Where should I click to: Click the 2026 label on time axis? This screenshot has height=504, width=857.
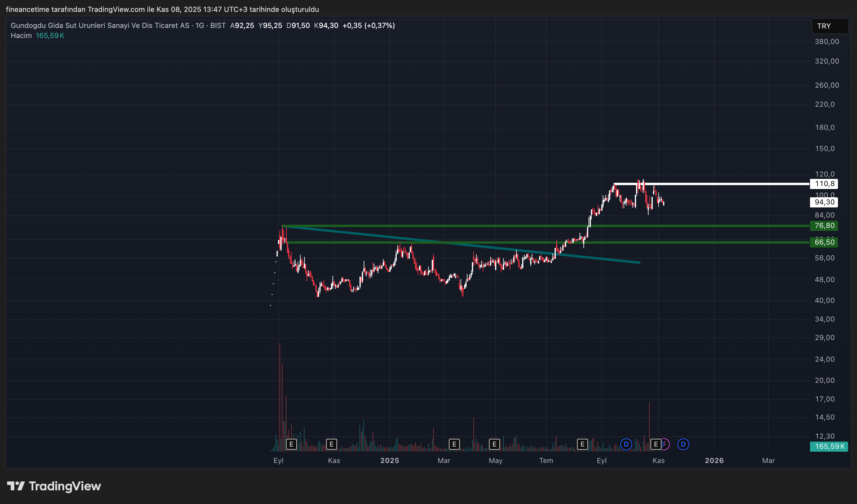pyautogui.click(x=714, y=461)
